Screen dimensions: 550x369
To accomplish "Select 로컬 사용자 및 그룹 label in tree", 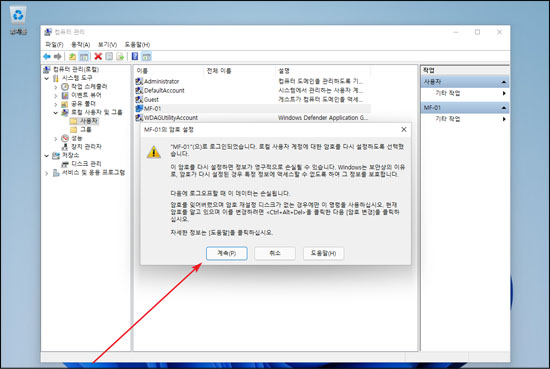I will pos(97,112).
